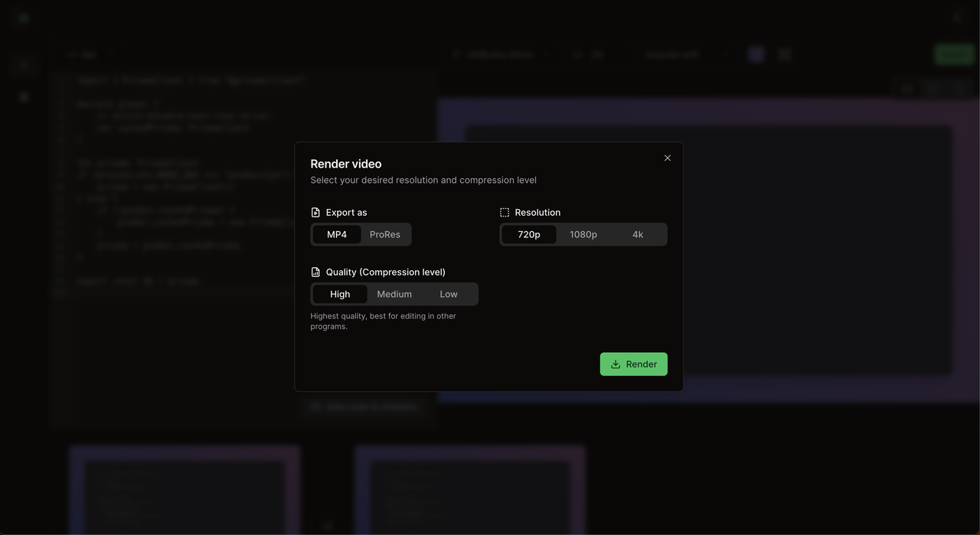This screenshot has width=980, height=535.
Task: Select ProRes export format
Action: (385, 234)
